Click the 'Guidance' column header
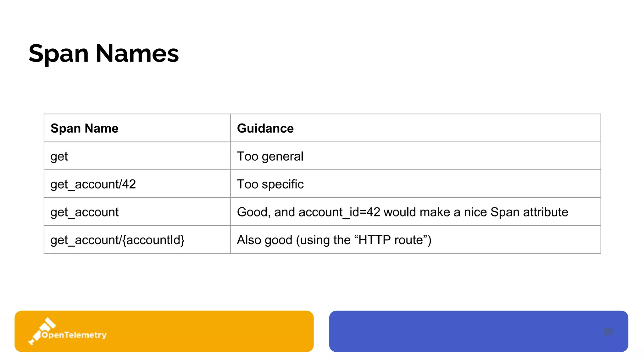Viewport: 644px width, 362px height. coord(265,129)
